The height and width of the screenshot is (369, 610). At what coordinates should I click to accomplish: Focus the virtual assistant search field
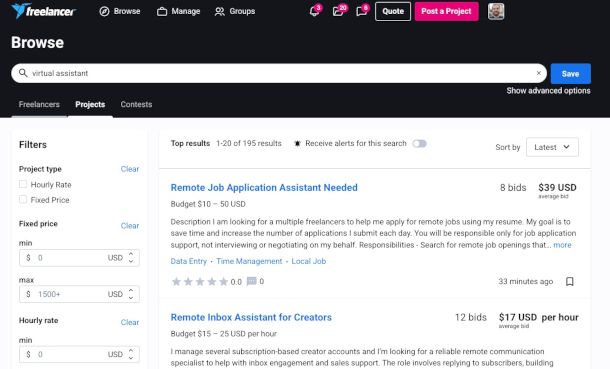pos(279,73)
